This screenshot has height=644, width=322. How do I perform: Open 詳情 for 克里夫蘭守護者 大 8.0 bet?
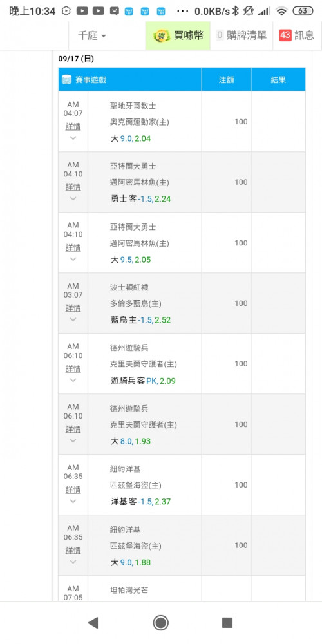pyautogui.click(x=73, y=429)
